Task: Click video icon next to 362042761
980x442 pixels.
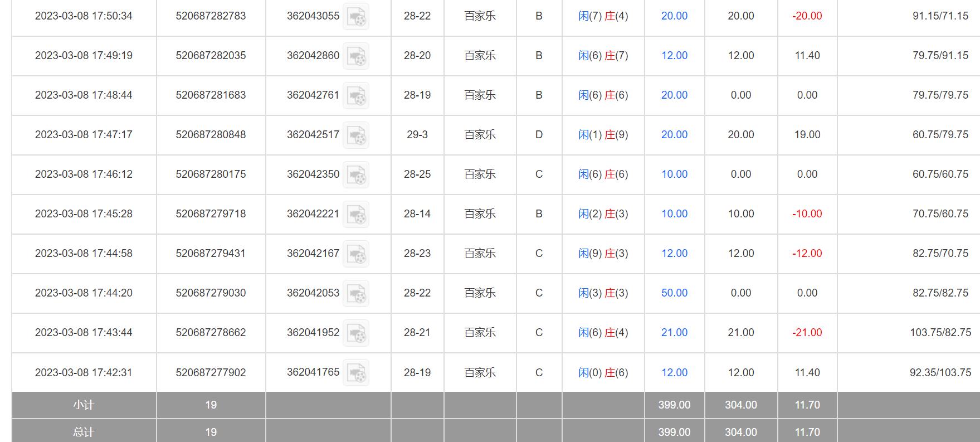Action: 355,96
